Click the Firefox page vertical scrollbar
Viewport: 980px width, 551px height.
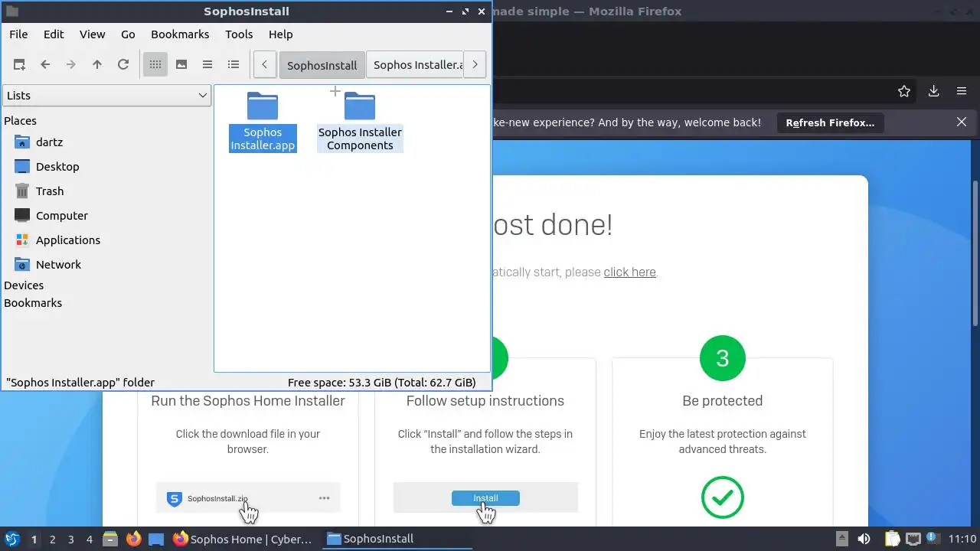coord(975,253)
